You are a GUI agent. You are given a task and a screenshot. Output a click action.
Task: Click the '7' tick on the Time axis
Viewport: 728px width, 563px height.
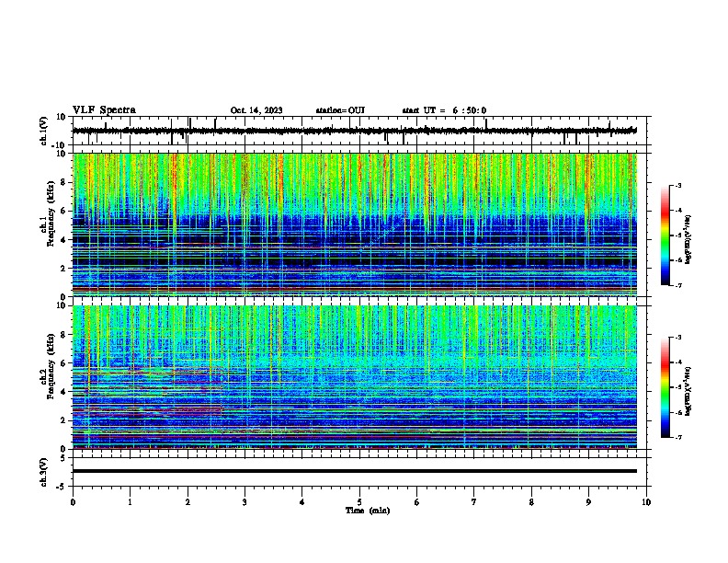(x=474, y=502)
